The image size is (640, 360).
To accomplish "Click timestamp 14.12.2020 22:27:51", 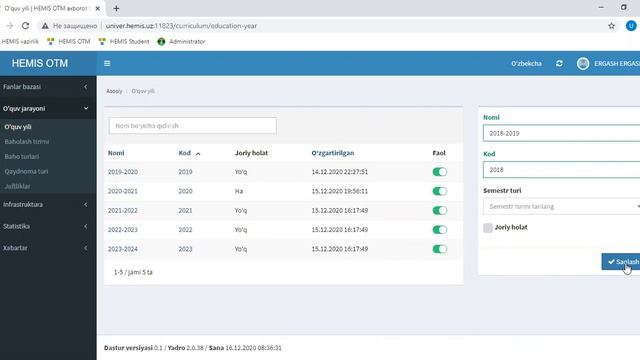I will tap(340, 172).
